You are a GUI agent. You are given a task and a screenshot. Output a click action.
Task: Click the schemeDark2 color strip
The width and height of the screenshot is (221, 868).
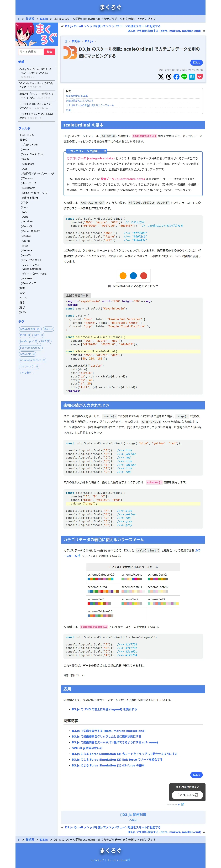coord(158,579)
